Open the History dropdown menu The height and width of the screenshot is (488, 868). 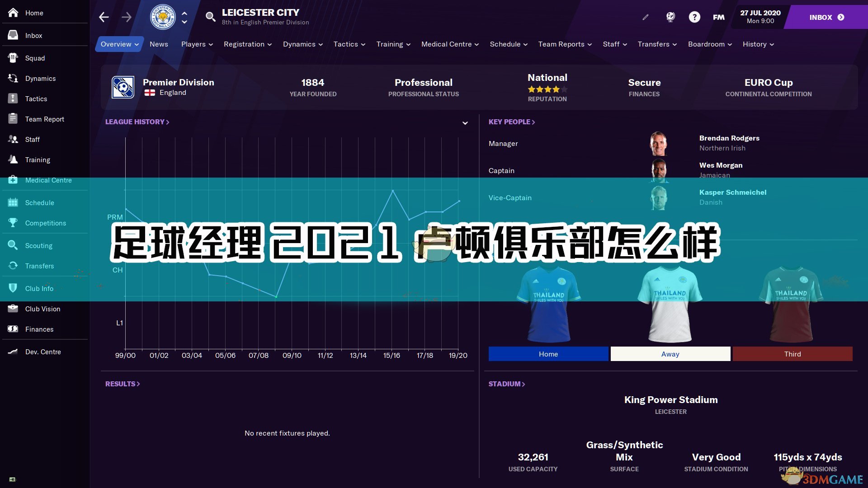click(x=758, y=44)
